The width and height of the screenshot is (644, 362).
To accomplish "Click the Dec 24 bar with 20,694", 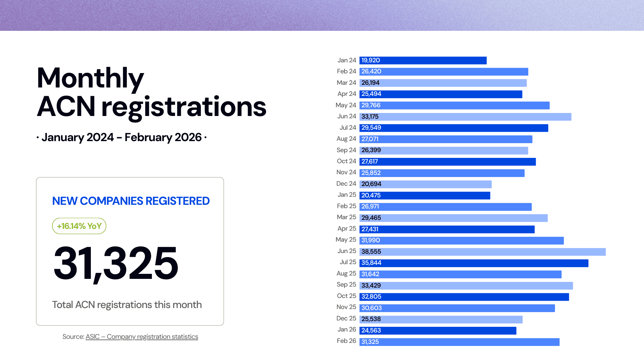I will 425,184.
